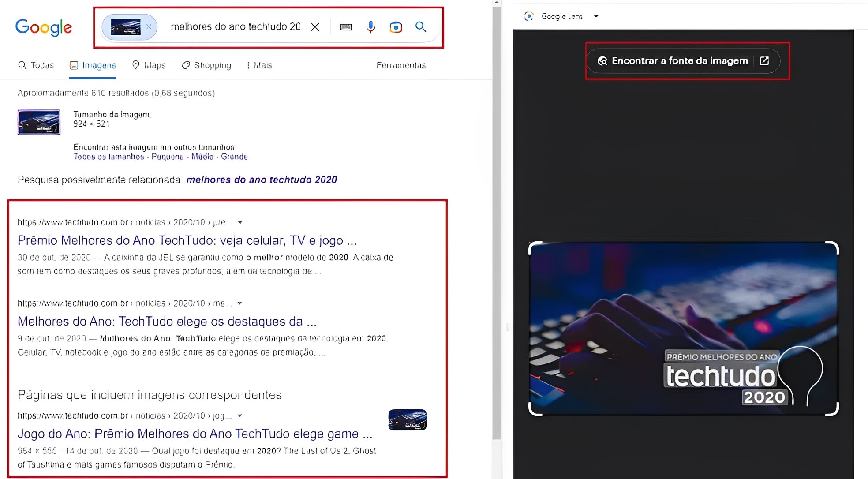The height and width of the screenshot is (479, 868).
Task: Click the searched image thumbnail near Tamanho
Action: [39, 122]
